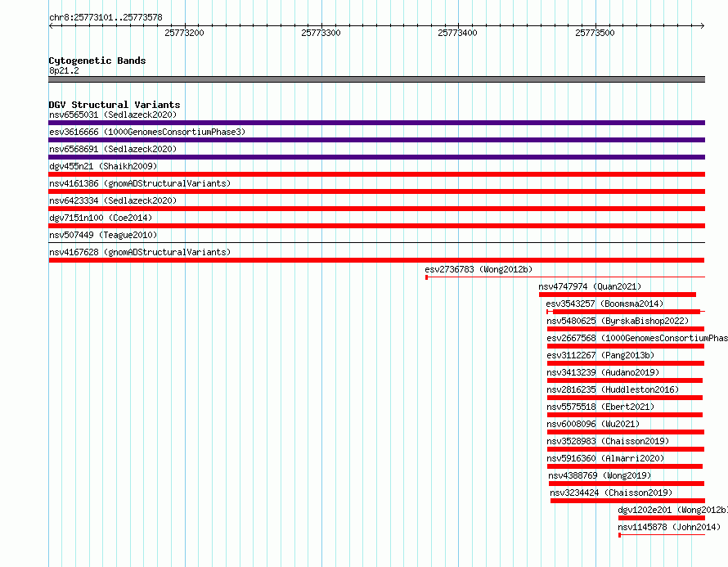Click the right arrow end of ruler
The image size is (728, 567).
coord(703,26)
